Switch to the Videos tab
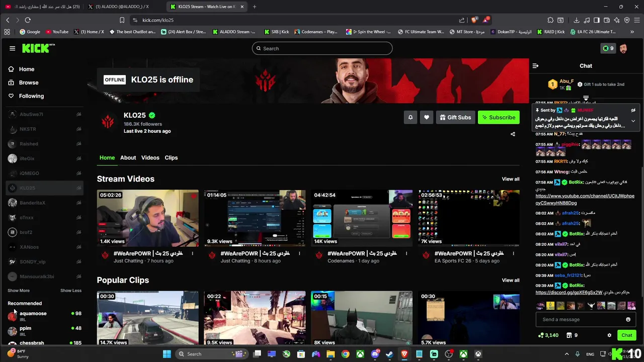Viewport: 644px width, 362px height. coord(150,158)
